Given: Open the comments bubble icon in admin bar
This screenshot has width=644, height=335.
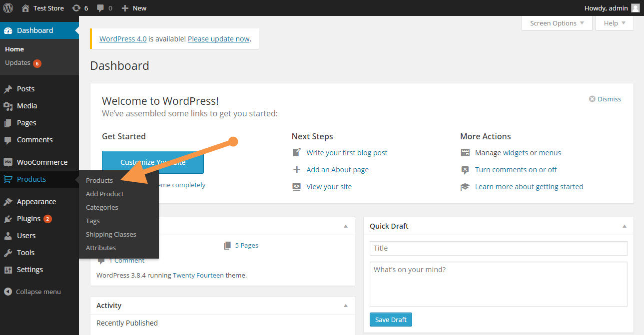Looking at the screenshot, I should click(x=100, y=8).
